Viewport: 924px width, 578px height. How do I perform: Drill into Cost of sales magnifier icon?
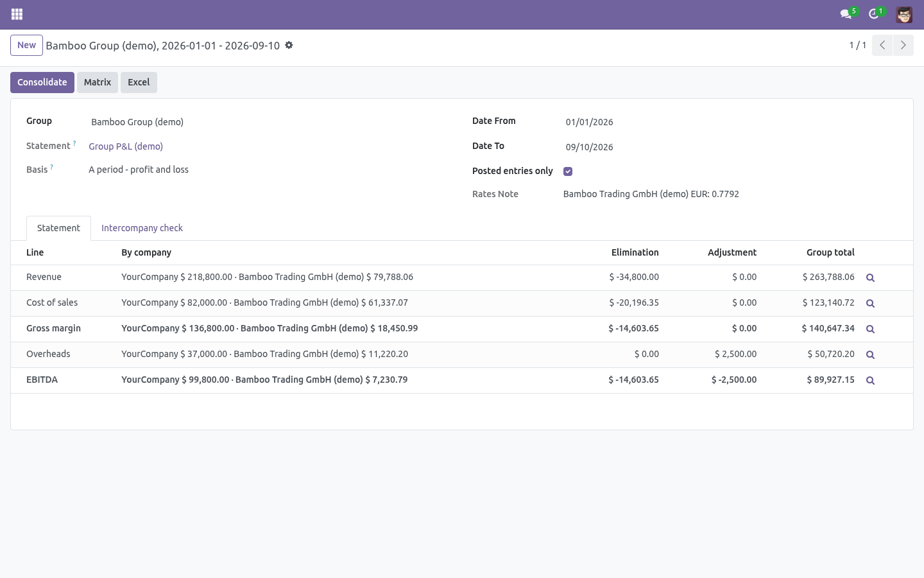tap(870, 303)
